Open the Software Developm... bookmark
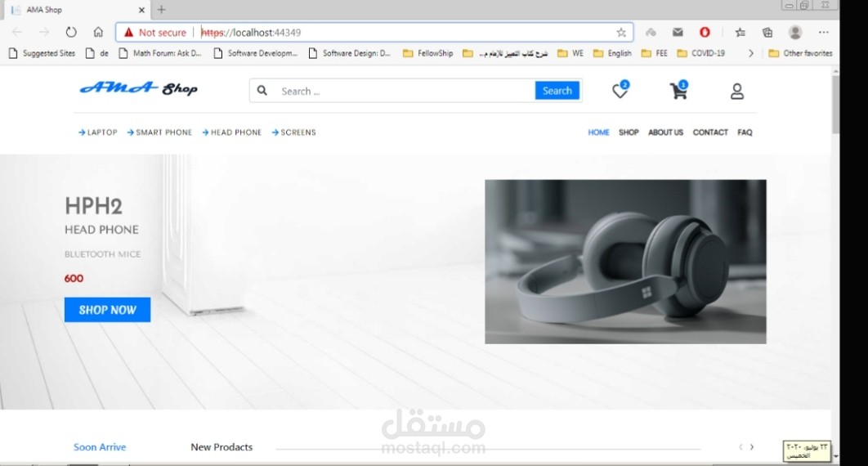 [256, 53]
